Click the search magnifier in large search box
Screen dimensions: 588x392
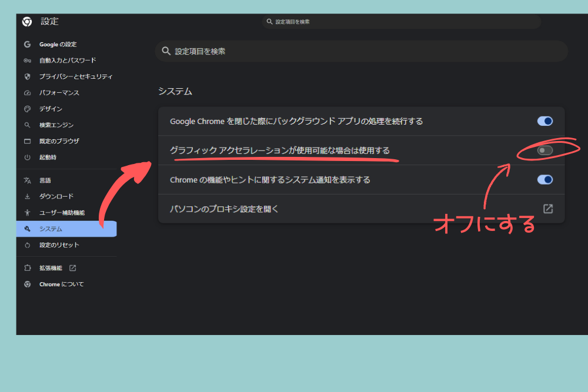(x=166, y=51)
